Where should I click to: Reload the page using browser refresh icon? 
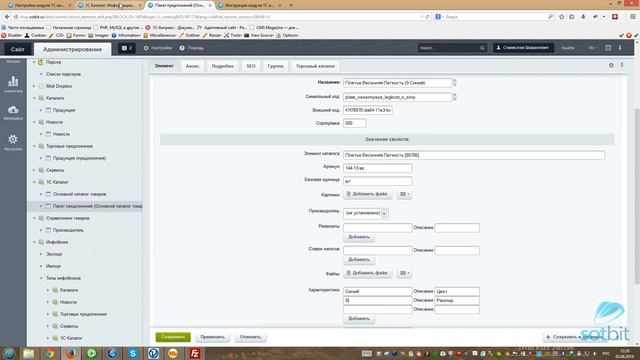pos(427,17)
